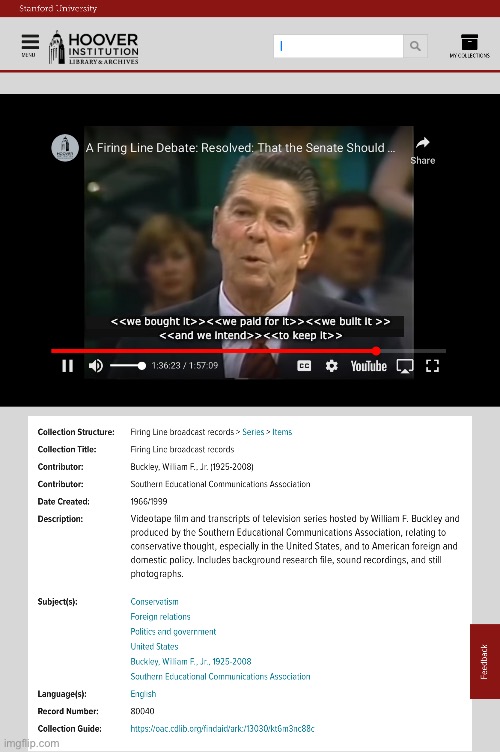Click the search magnifier button
This screenshot has width=500, height=752.
(415, 46)
